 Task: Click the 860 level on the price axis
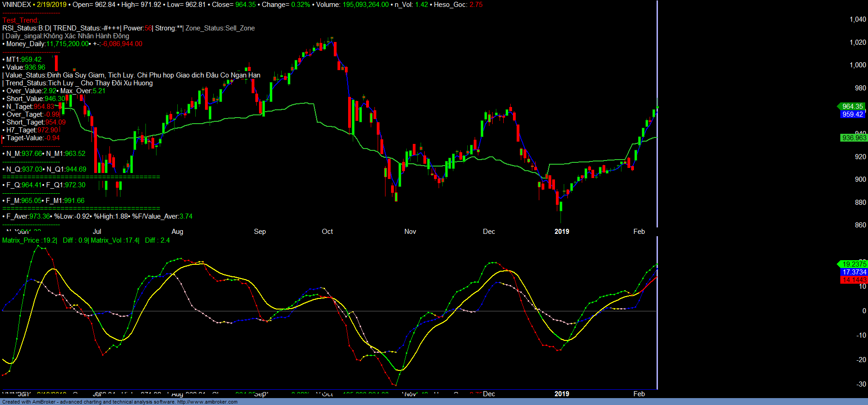point(860,225)
